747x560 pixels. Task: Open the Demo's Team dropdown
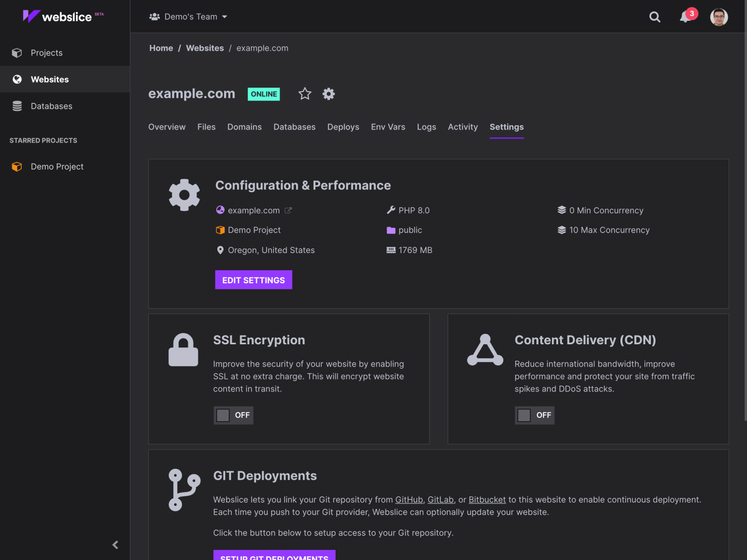[x=188, y=16]
